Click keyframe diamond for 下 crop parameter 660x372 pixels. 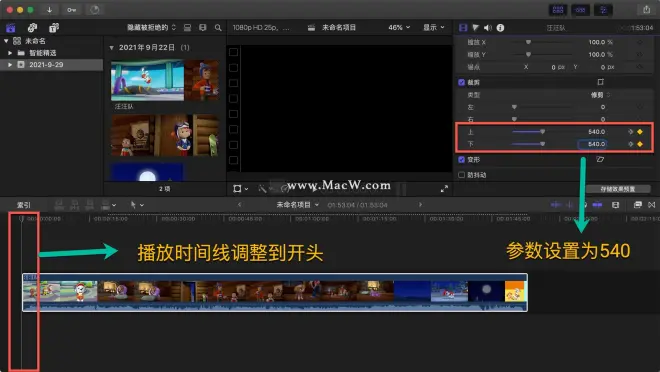coord(640,144)
